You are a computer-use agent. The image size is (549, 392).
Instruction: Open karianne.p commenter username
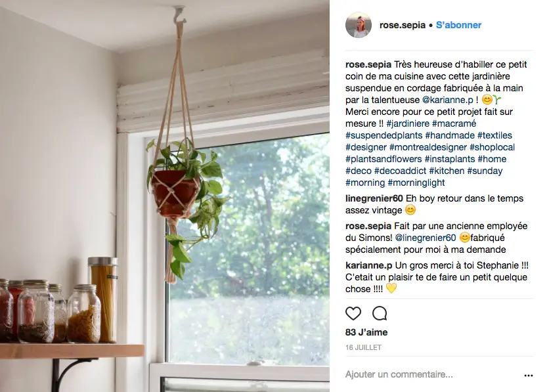coord(368,266)
